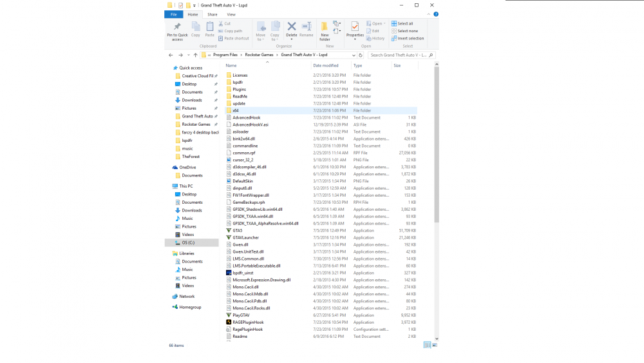Select TheForest folder in Quick access

pos(191,157)
